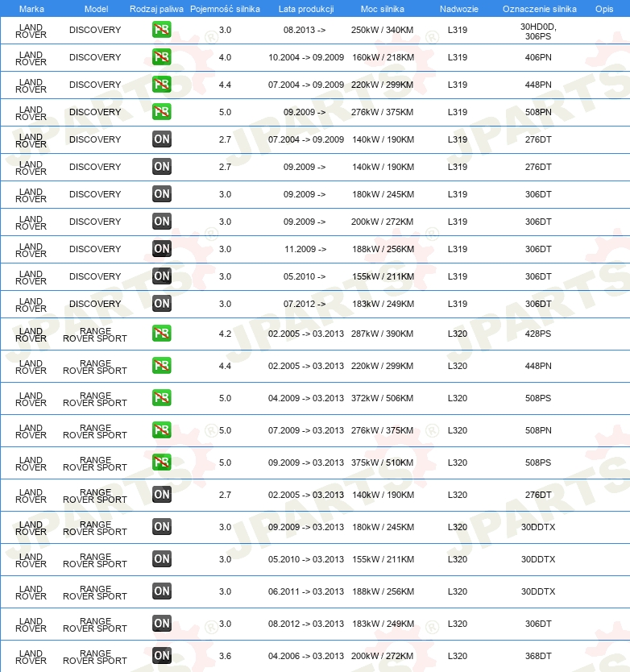630x672 pixels.
Task: Select production date 04.2006 -> 03.2013
Action: 306,656
